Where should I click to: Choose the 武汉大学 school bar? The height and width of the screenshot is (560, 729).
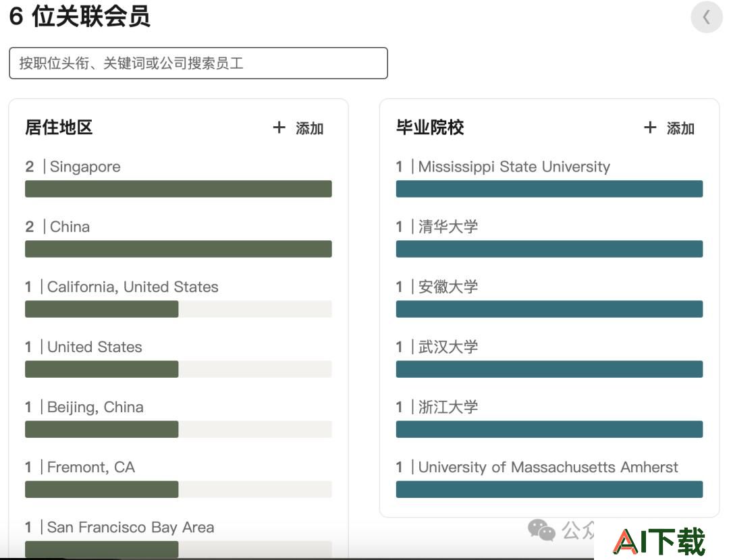549,369
